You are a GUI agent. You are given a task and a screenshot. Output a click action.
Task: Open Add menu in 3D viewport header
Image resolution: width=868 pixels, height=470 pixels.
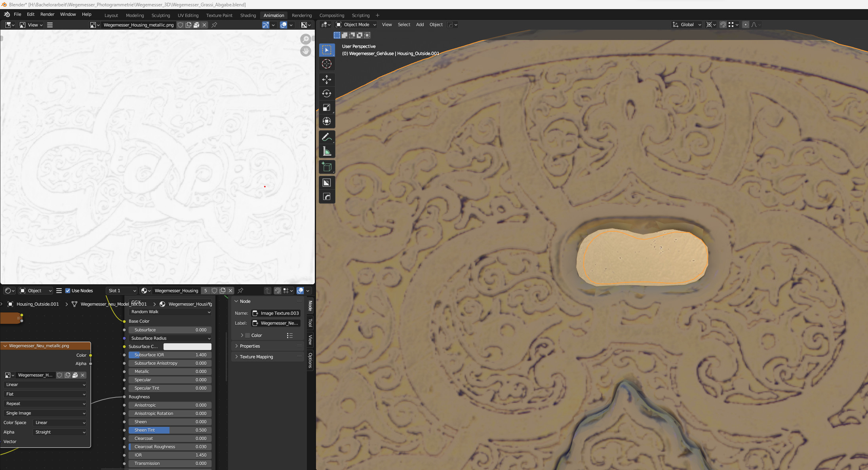click(x=420, y=25)
